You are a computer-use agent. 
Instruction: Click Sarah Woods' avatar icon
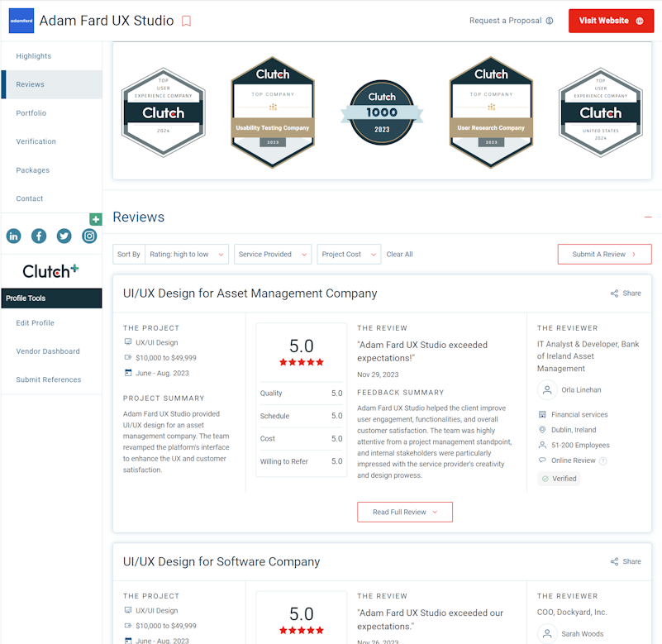point(547,634)
